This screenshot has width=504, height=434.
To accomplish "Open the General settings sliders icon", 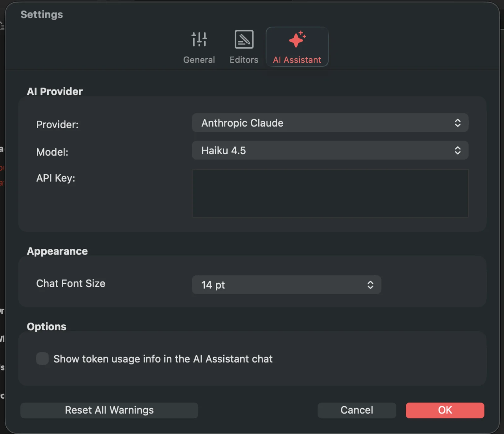I will coord(199,39).
